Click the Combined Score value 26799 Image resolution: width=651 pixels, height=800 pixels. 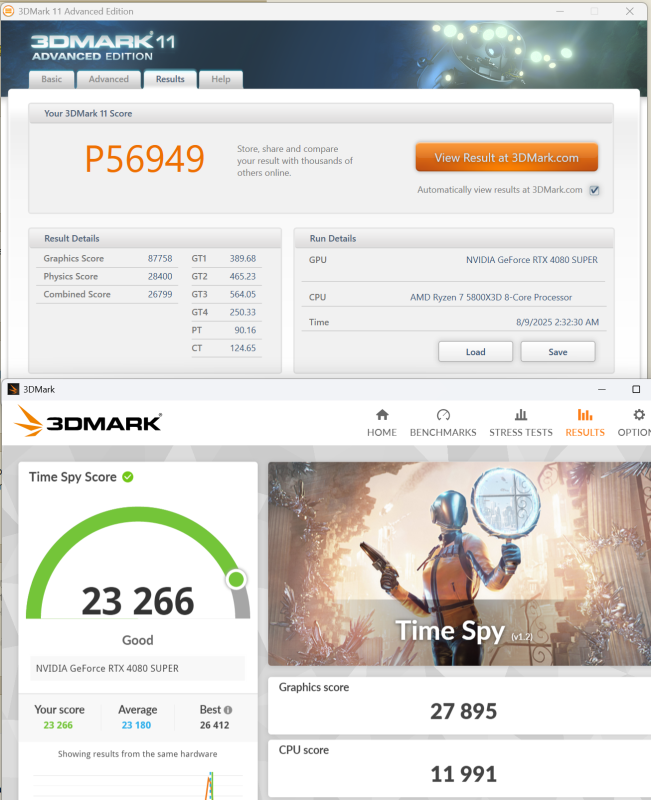(160, 294)
